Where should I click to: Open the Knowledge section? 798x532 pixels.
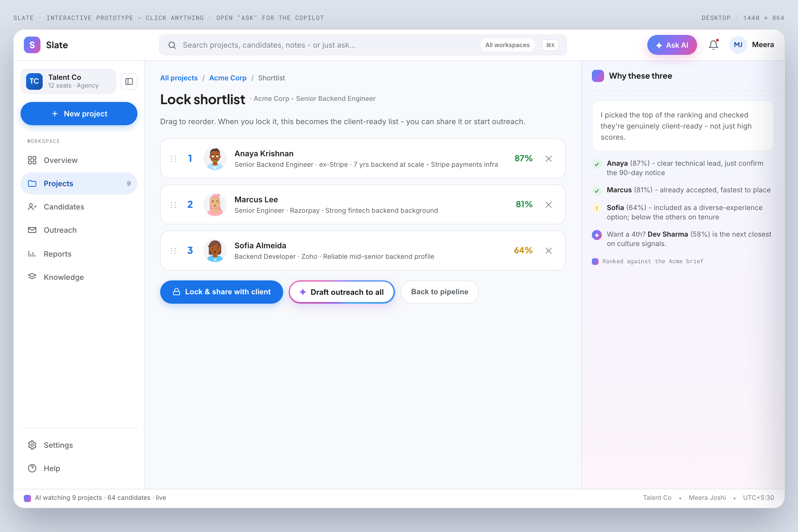point(79,277)
